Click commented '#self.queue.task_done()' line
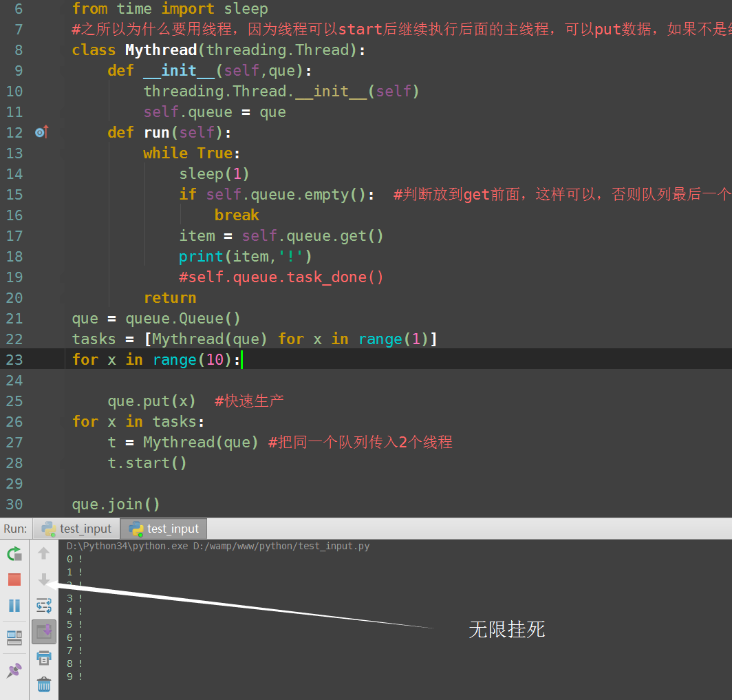The width and height of the screenshot is (732, 700). point(281,277)
